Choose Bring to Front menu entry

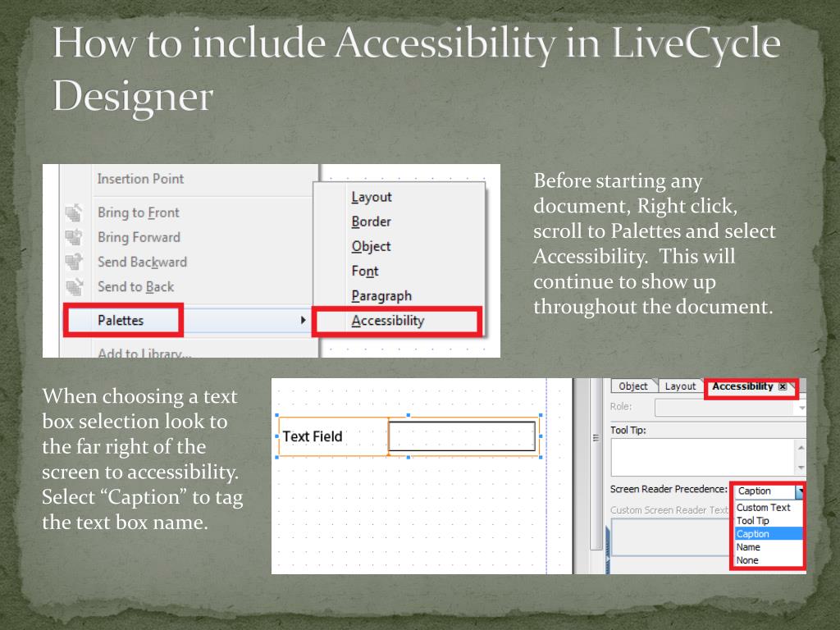138,212
